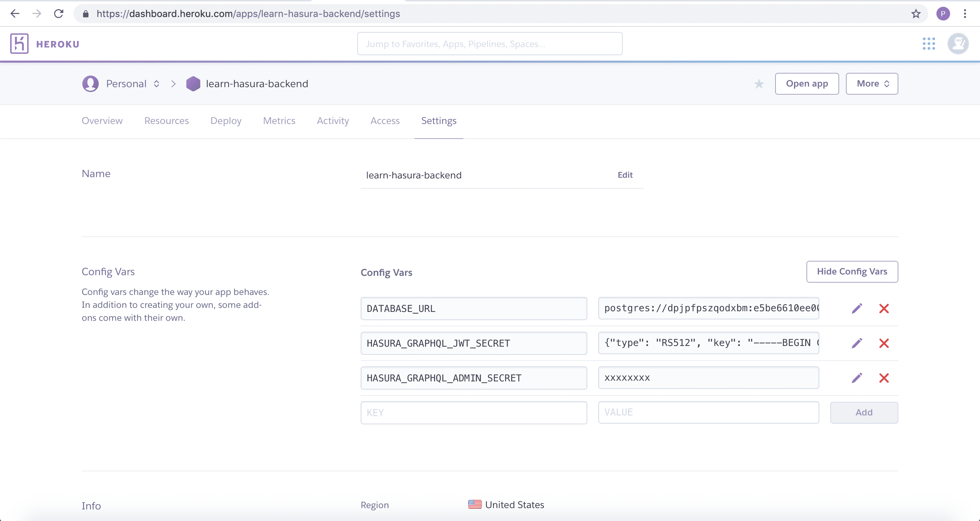This screenshot has height=521, width=980.
Task: Click the United States region text
Action: pos(514,505)
